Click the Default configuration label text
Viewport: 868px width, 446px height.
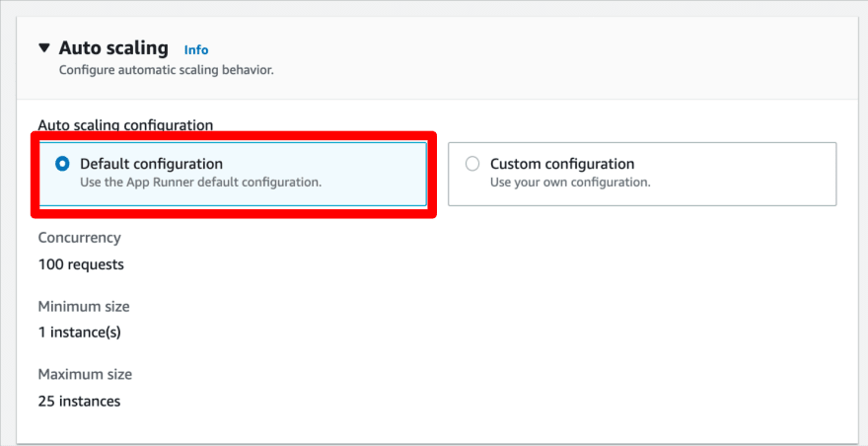[151, 164]
